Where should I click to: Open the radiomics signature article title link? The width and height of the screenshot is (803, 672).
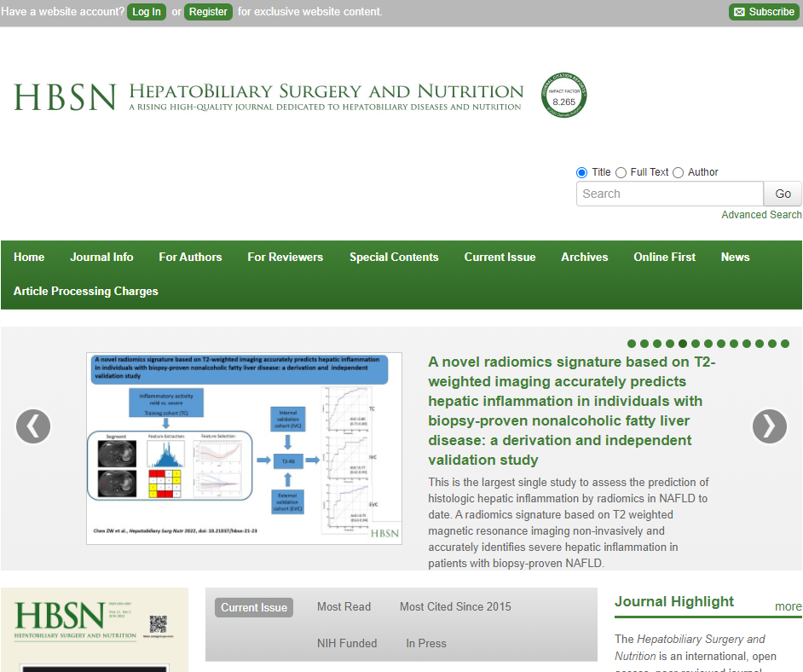tap(571, 411)
